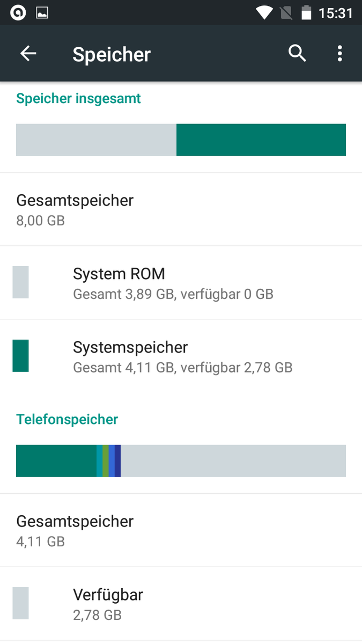Open the System ROM entry
362x644 pixels.
[x=173, y=283]
